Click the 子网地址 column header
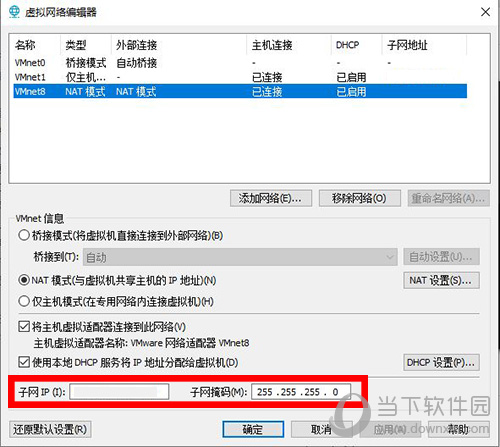This screenshot has height=447, width=500. [x=424, y=45]
